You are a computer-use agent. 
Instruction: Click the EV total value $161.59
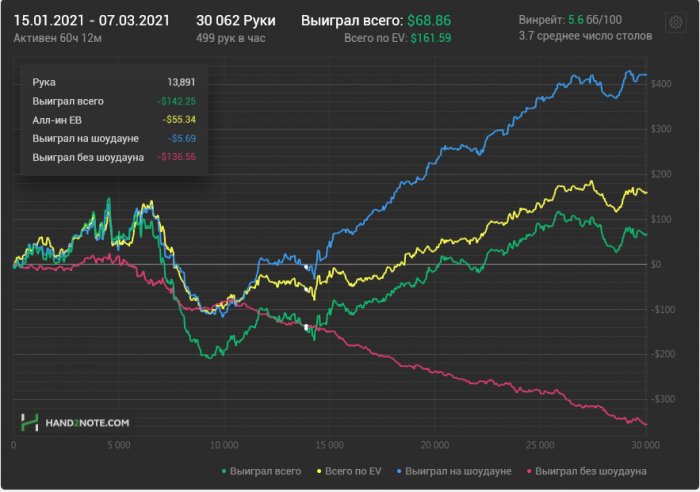coord(431,38)
